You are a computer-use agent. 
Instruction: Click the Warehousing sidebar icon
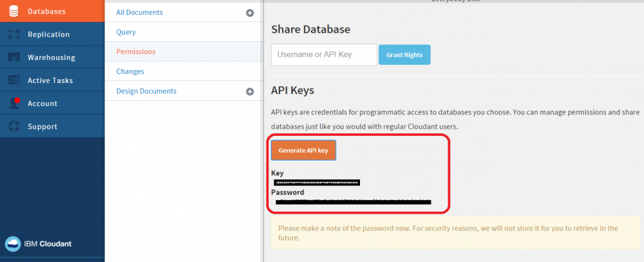click(14, 57)
